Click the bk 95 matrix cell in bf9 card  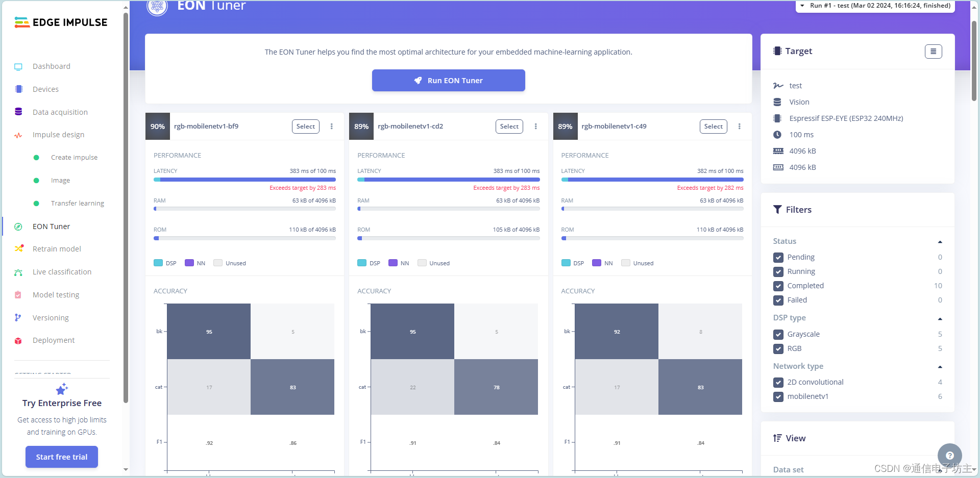209,332
